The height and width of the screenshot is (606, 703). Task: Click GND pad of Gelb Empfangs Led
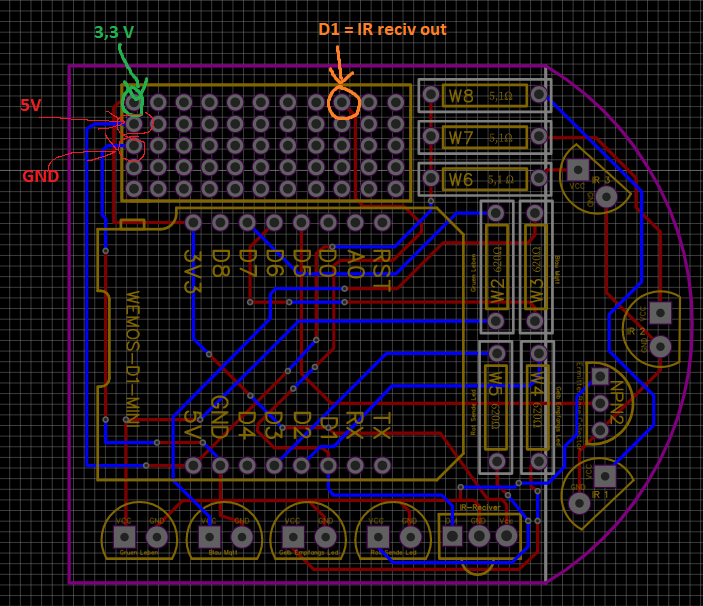click(325, 537)
